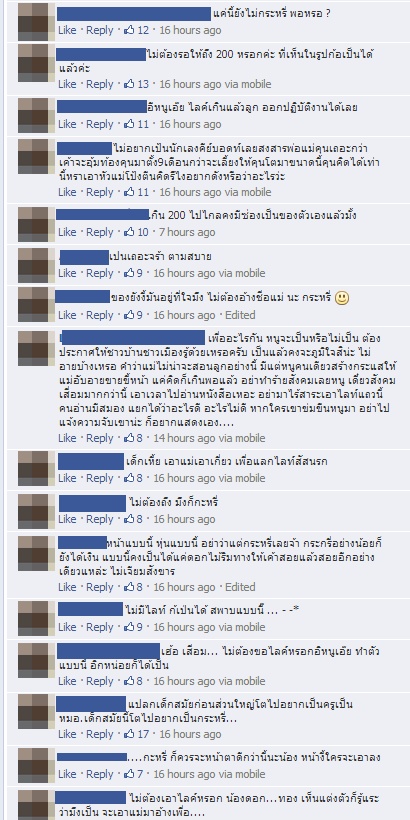Click "via mobile" on comment with 13 likes
410x820 pixels.
point(248,84)
